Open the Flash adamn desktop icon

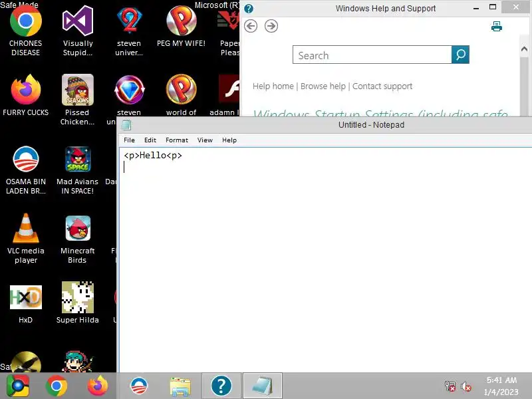(x=229, y=89)
